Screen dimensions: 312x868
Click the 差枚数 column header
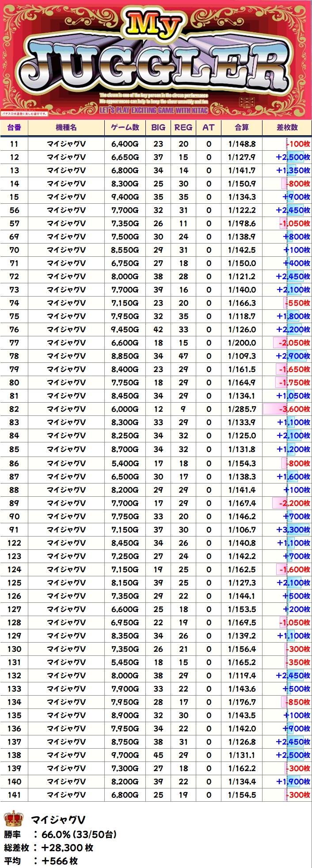point(287,128)
